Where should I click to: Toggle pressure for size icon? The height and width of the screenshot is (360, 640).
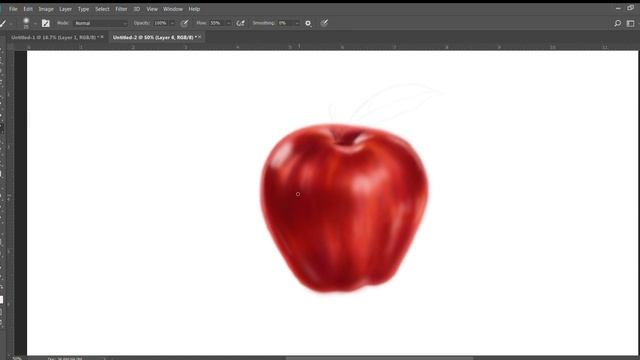pos(324,23)
